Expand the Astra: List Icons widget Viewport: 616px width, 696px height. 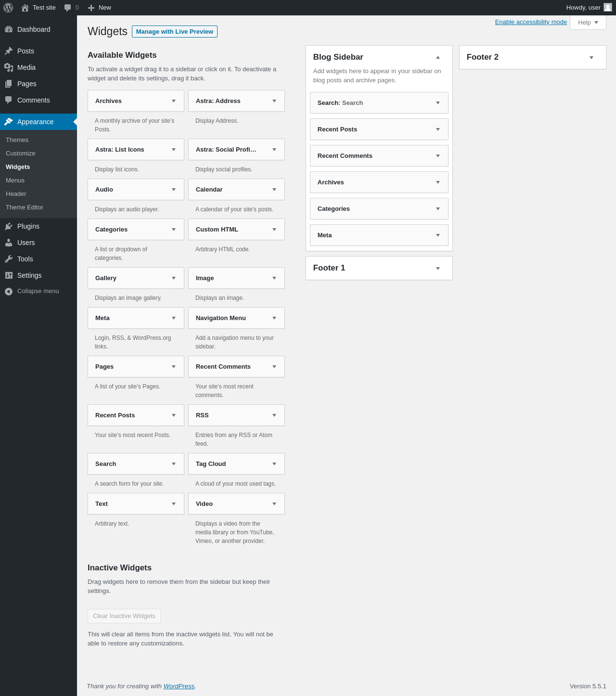tap(174, 150)
